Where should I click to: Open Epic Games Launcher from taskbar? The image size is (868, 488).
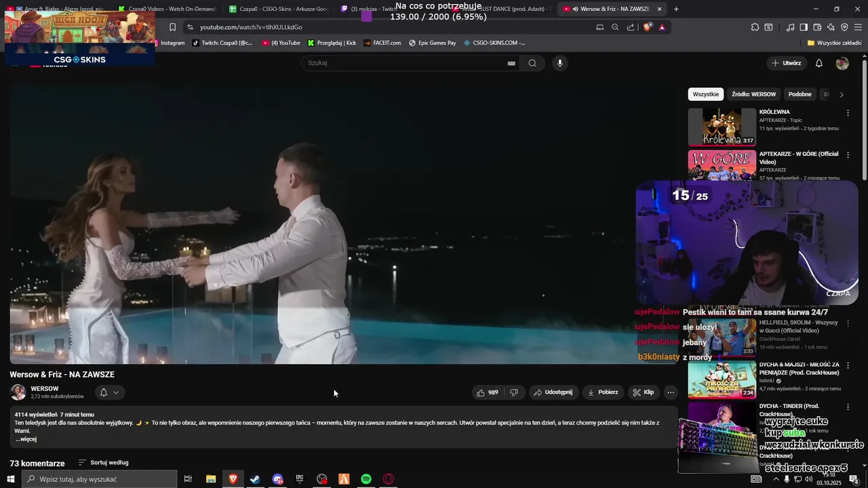300,479
